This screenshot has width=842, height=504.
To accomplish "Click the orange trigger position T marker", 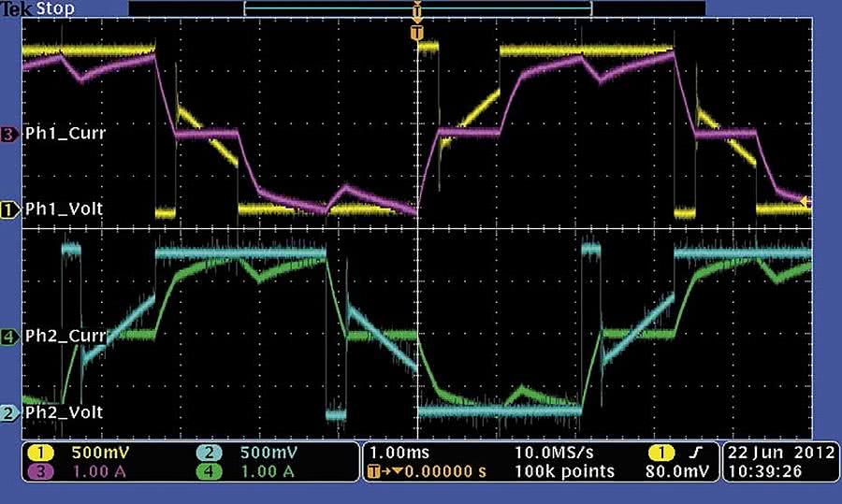I will coord(417,33).
